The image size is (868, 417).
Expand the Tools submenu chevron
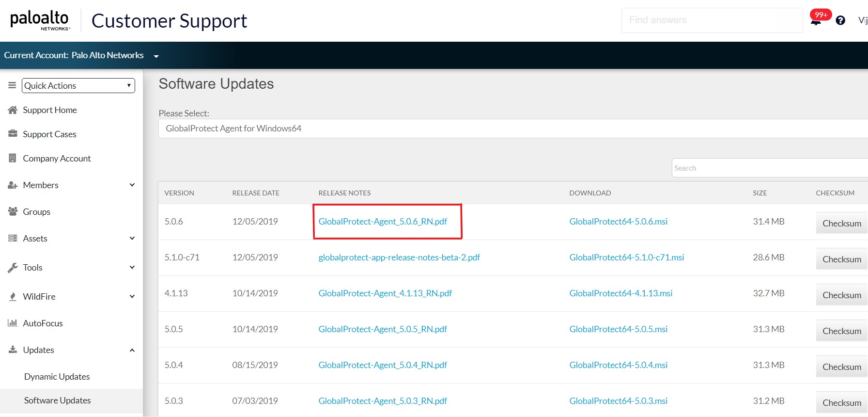point(132,267)
